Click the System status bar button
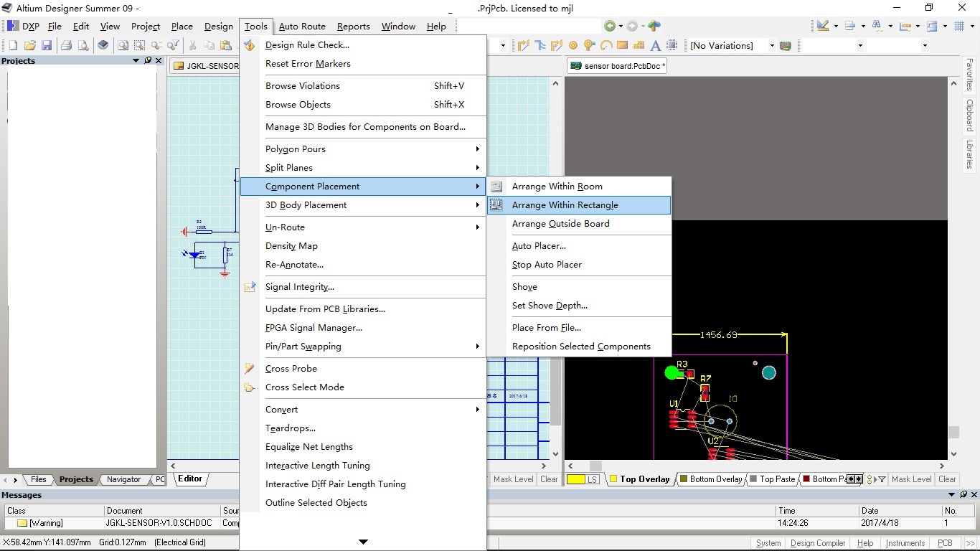The height and width of the screenshot is (551, 980). pos(768,543)
